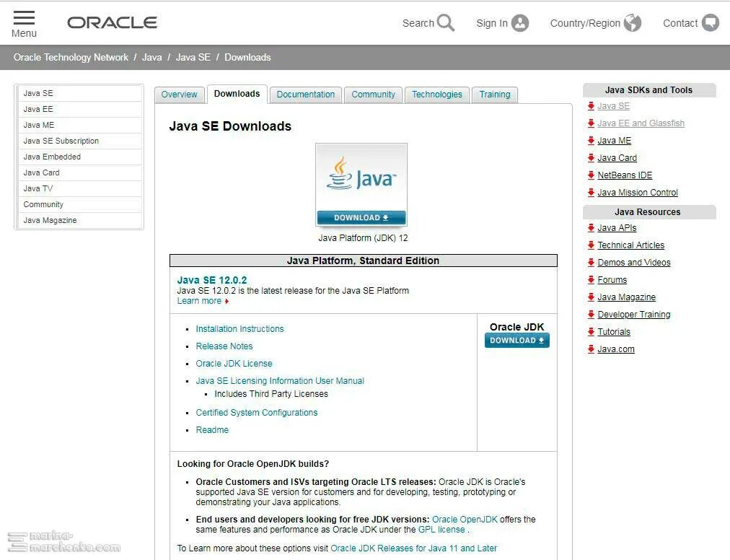The width and height of the screenshot is (730, 560).
Task: Click the red arrow icon beside NetBeans IDE
Action: [x=591, y=175]
